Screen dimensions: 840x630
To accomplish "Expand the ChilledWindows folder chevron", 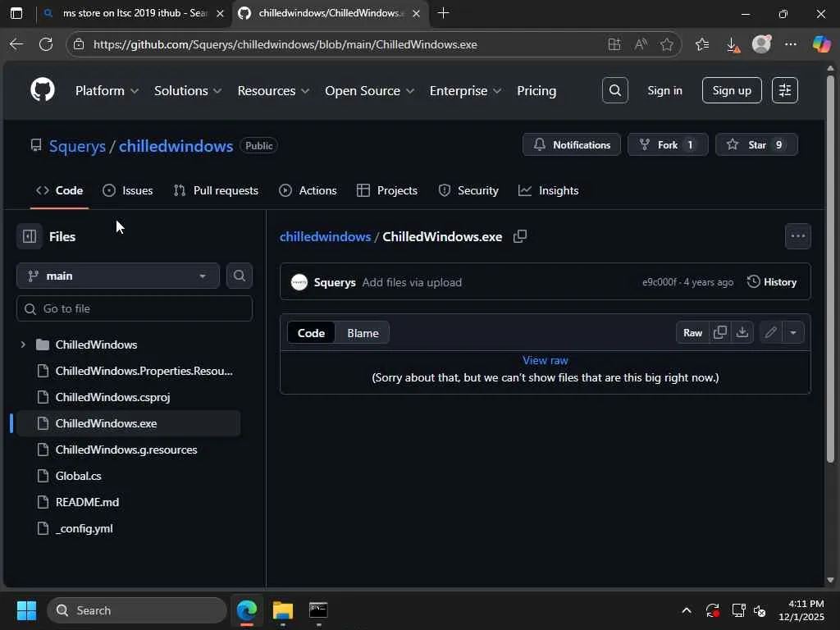I will tap(23, 345).
